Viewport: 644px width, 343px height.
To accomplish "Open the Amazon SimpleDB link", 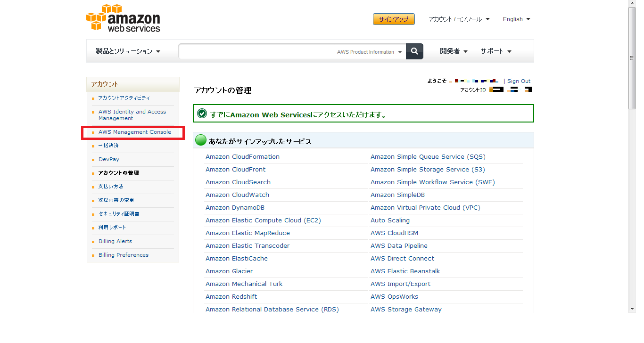I will tap(397, 195).
